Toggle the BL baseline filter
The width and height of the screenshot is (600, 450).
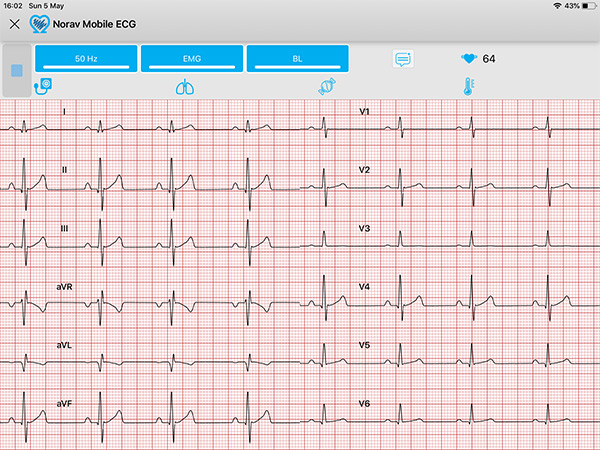298,59
